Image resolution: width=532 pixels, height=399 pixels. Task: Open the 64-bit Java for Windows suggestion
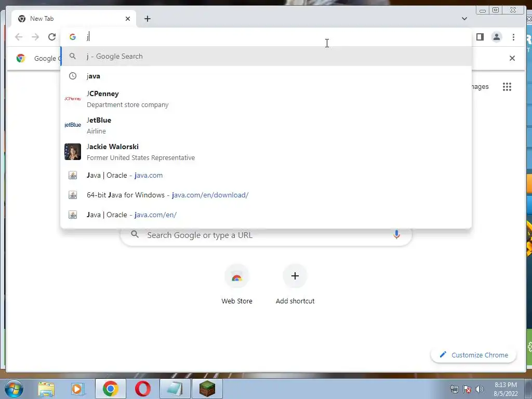click(x=266, y=195)
